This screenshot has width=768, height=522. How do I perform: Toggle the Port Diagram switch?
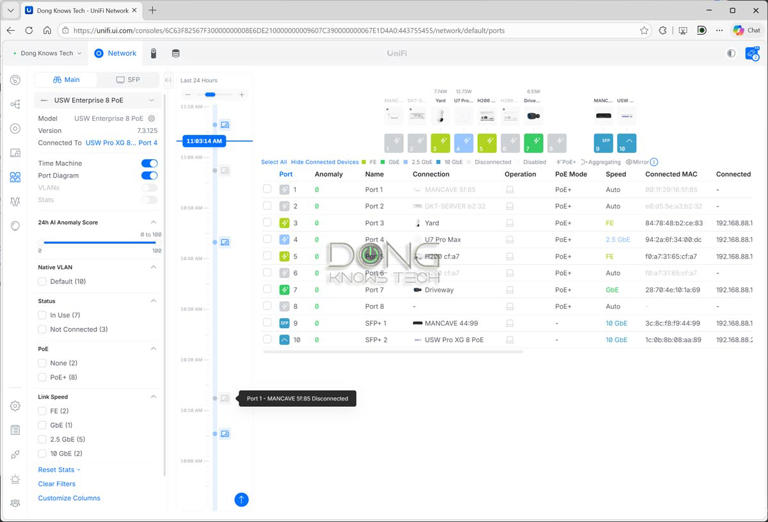[x=149, y=176]
